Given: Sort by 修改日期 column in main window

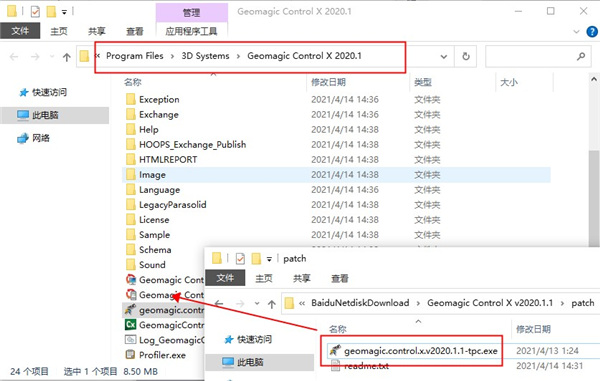Looking at the screenshot, I should coord(328,82).
